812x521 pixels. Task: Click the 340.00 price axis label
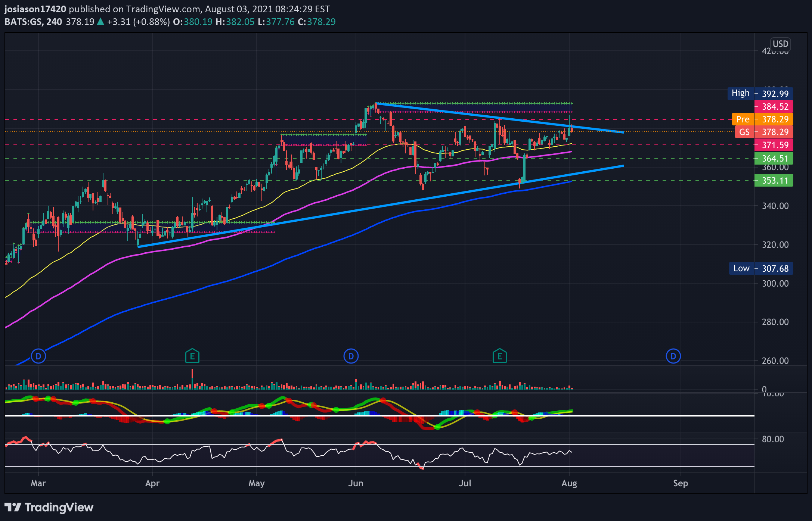775,206
